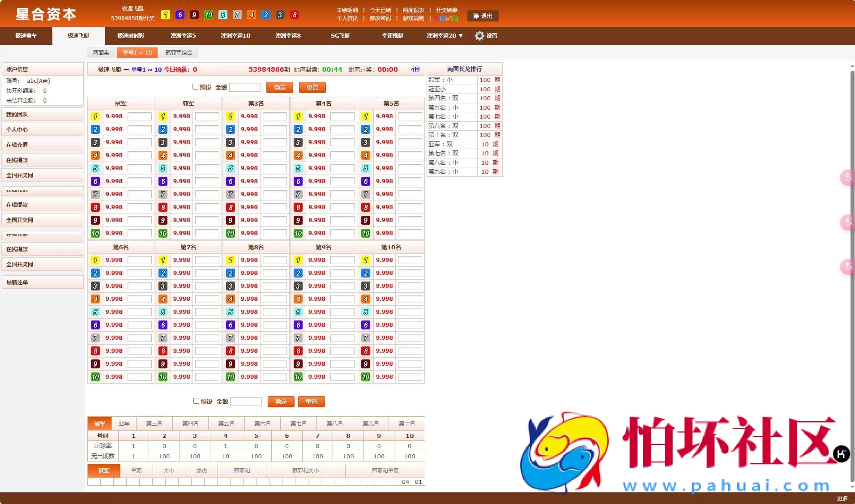Click the green number 10 ball in header
The width and height of the screenshot is (855, 504).
pyautogui.click(x=209, y=15)
